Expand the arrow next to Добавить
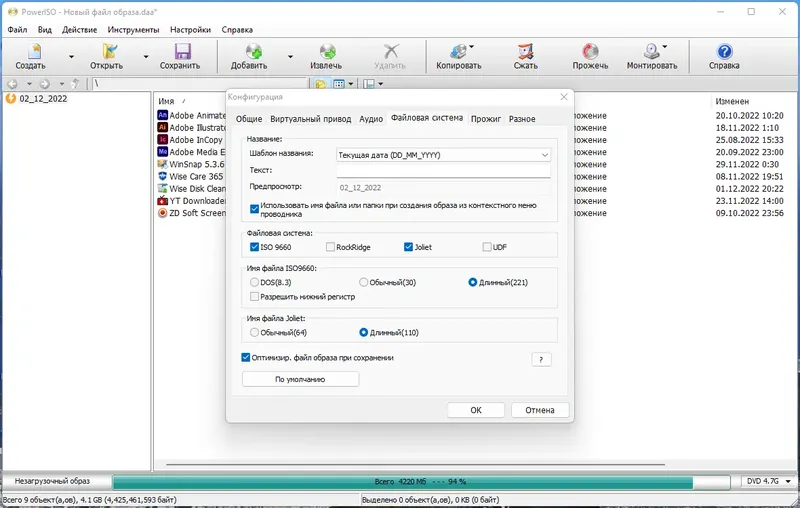 [x=290, y=57]
